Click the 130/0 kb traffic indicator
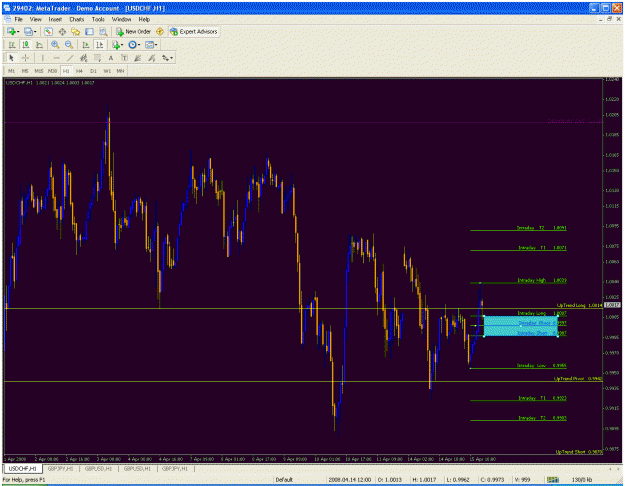This screenshot has height=486, width=625. [x=582, y=480]
